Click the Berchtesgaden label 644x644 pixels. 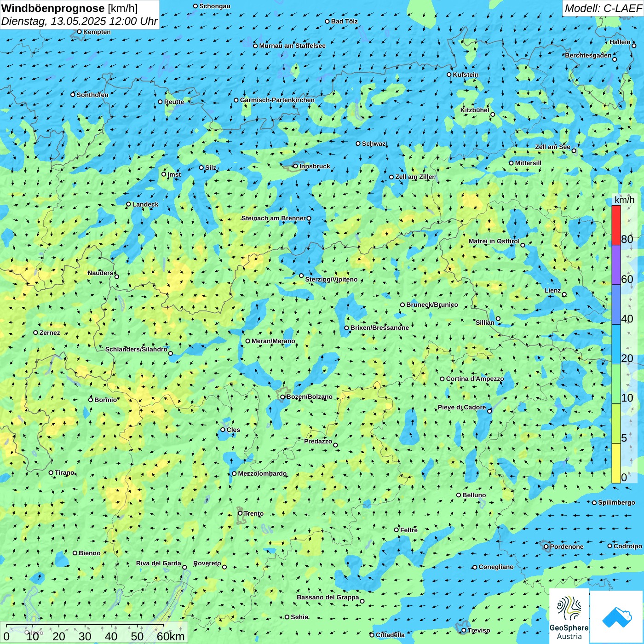point(588,55)
